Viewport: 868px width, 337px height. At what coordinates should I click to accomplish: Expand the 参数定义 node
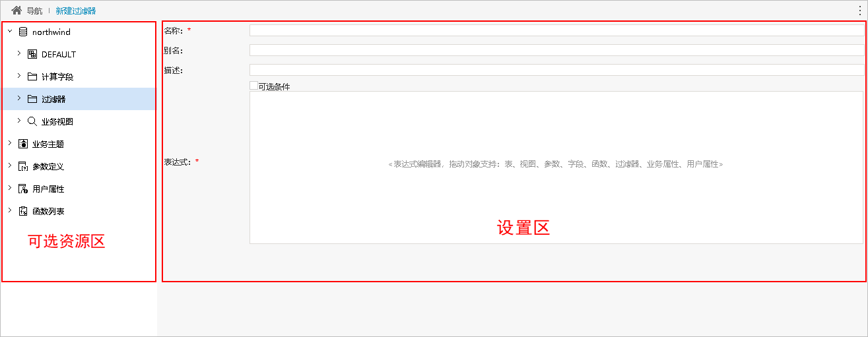click(x=9, y=166)
